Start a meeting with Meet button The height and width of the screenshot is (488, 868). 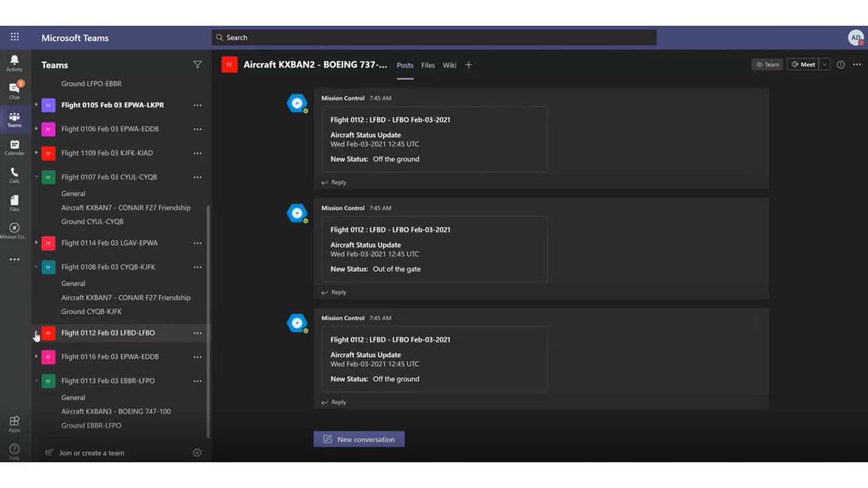tap(803, 65)
